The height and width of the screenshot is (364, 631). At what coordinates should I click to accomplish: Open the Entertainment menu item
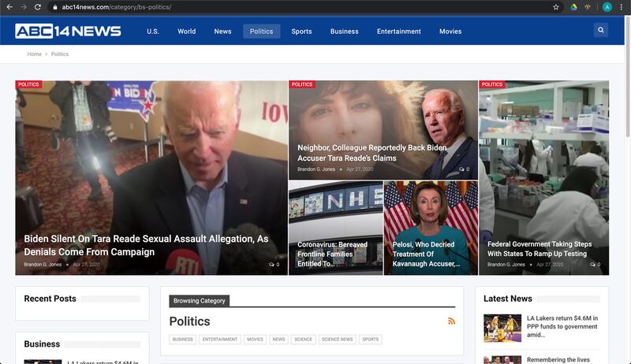[399, 32]
